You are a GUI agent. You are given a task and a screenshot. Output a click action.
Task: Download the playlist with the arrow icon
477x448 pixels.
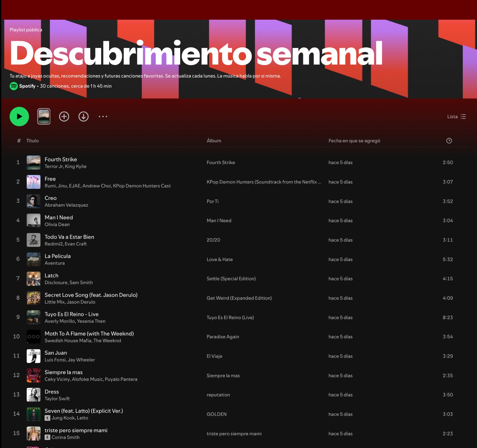pos(83,117)
